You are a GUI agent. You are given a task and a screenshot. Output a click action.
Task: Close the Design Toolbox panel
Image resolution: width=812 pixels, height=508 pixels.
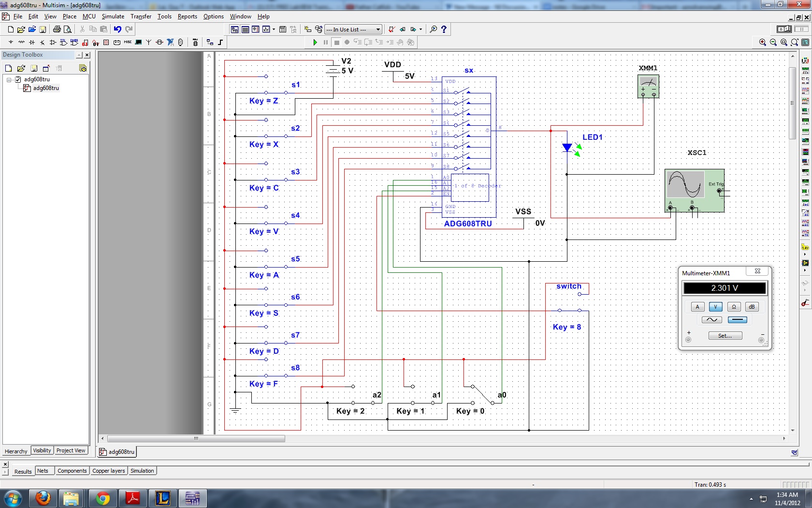pos(87,55)
